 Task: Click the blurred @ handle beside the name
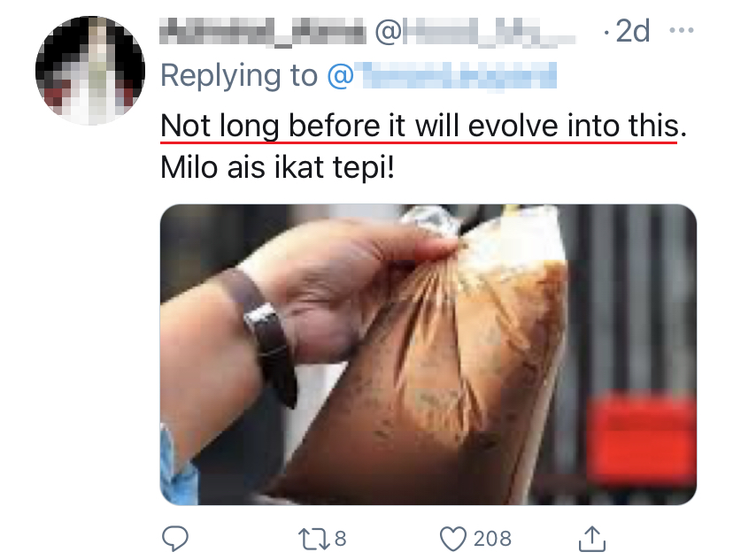pyautogui.click(x=476, y=33)
